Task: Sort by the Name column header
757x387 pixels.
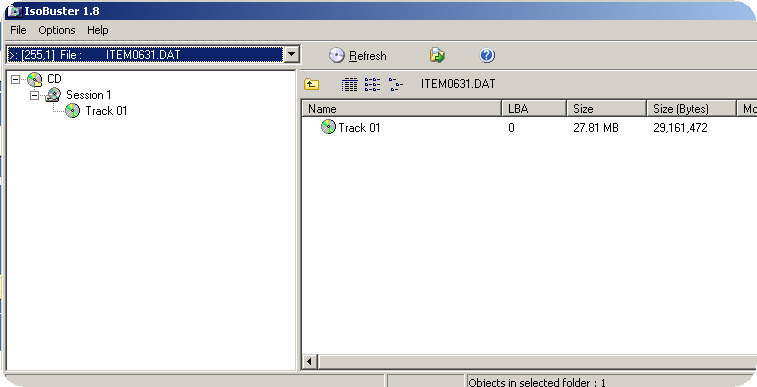Action: 402,109
